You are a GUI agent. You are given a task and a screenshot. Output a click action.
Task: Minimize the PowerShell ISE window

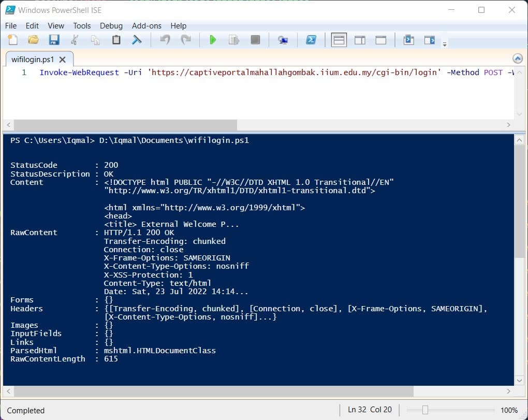451,10
